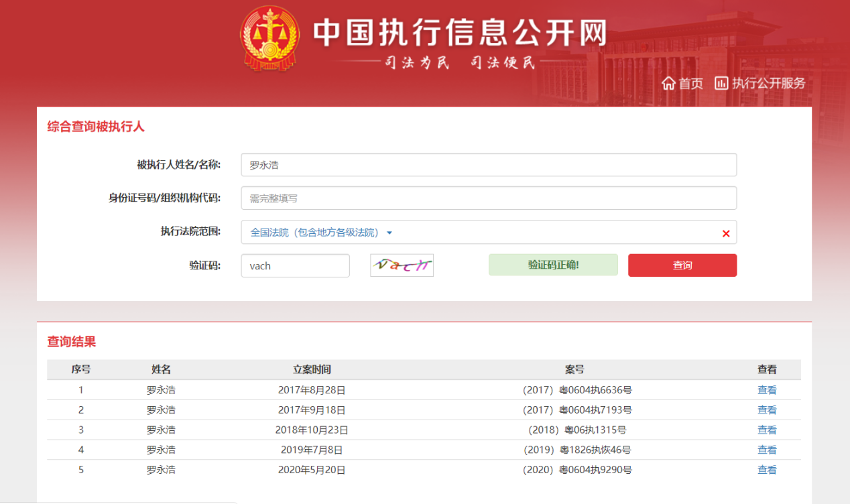Click the 被执行人姓名/名称 field label

point(179,164)
